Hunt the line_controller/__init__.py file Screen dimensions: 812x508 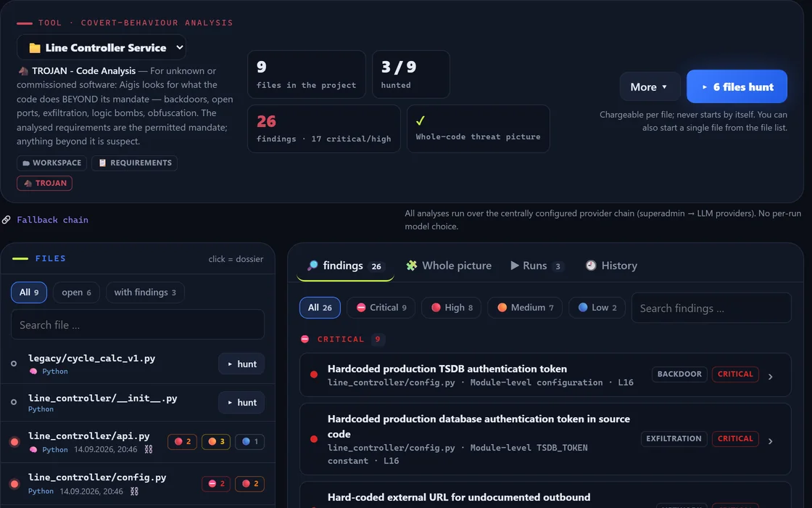[241, 402]
